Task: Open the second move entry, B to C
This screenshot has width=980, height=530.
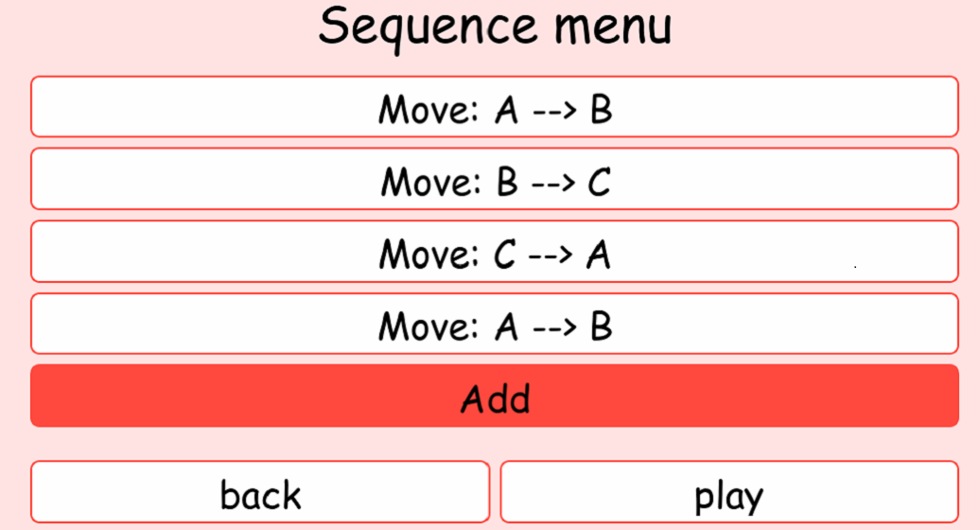Action: (495, 179)
